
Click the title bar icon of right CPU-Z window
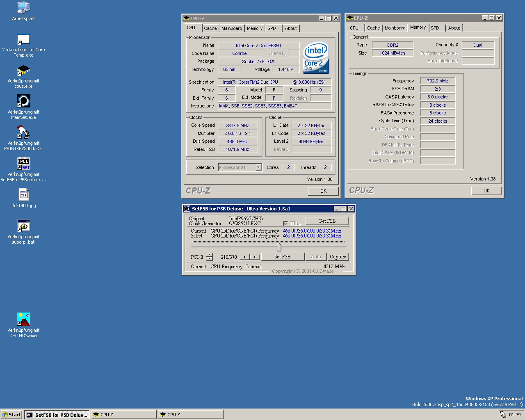pyautogui.click(x=350, y=18)
